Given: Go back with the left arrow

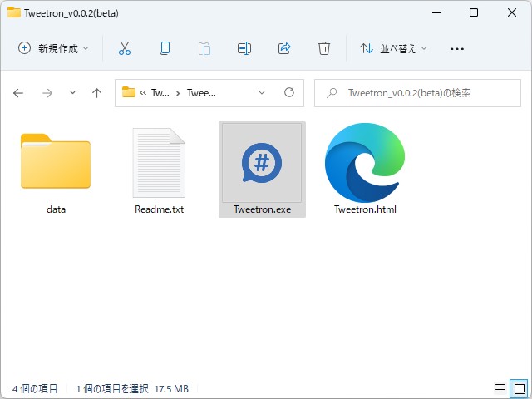Looking at the screenshot, I should tap(18, 93).
